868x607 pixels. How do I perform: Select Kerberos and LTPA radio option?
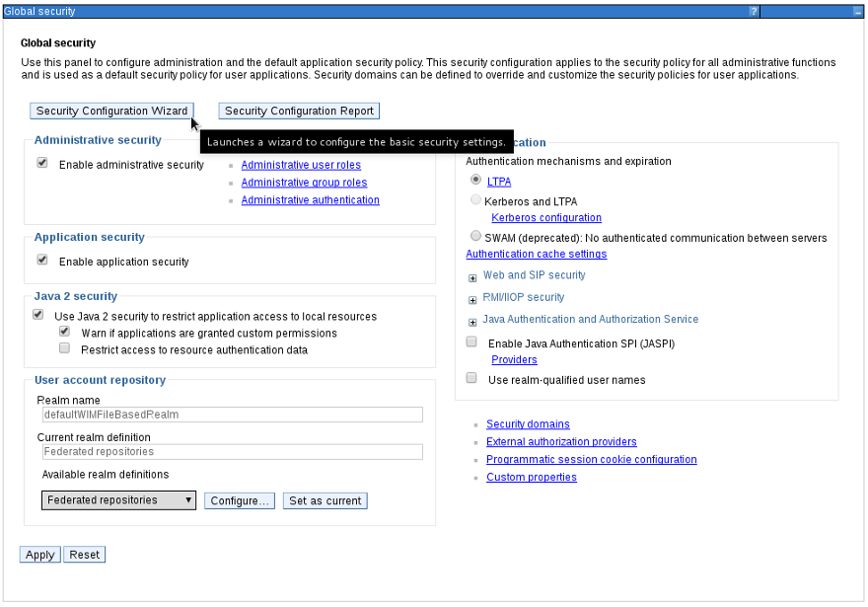pyautogui.click(x=475, y=199)
